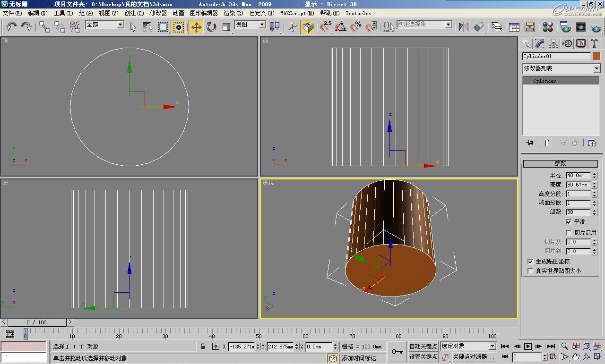Expand the 全部 selection filter dropdown
The height and width of the screenshot is (364, 605).
click(x=120, y=25)
